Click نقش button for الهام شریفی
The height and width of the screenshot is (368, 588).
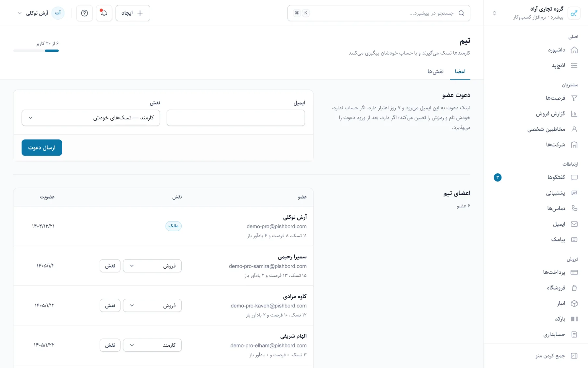(x=110, y=345)
